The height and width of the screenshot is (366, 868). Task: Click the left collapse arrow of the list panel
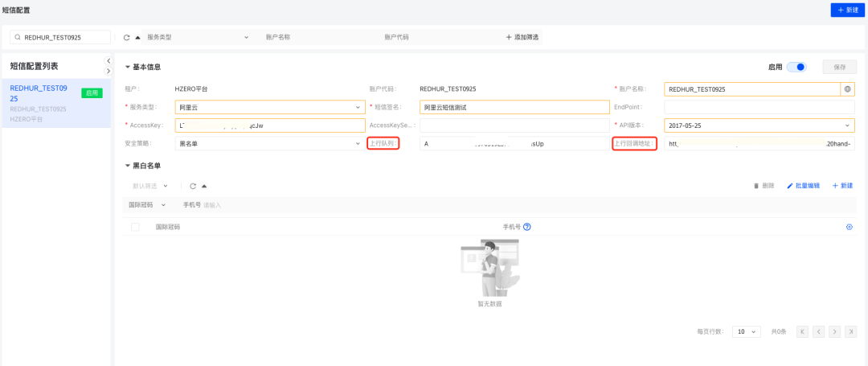click(108, 61)
